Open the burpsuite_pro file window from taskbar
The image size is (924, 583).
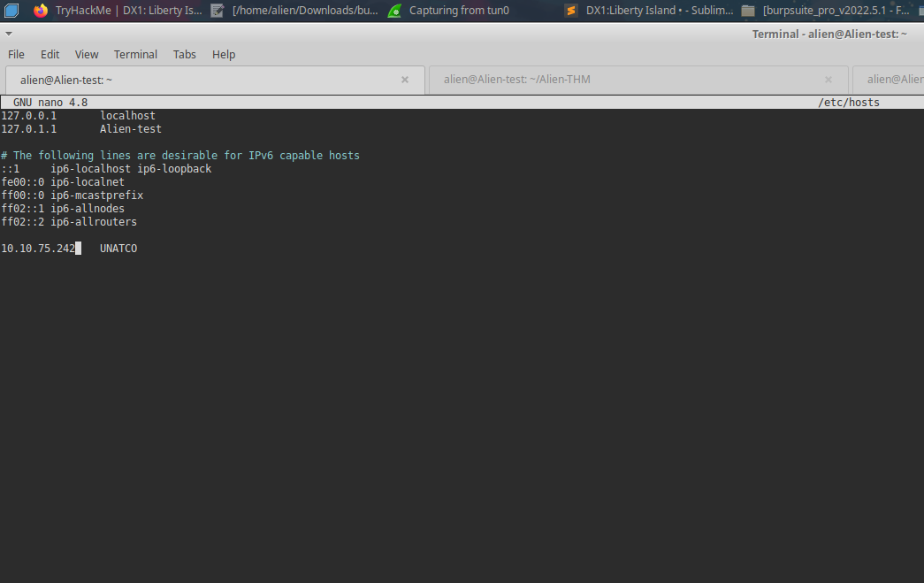(831, 11)
